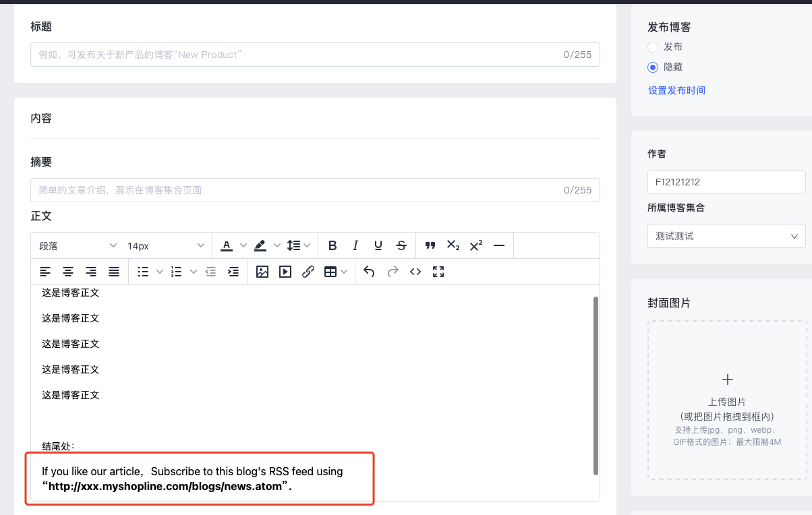Expand the table options arrow
The image size is (812, 515).
(x=344, y=272)
